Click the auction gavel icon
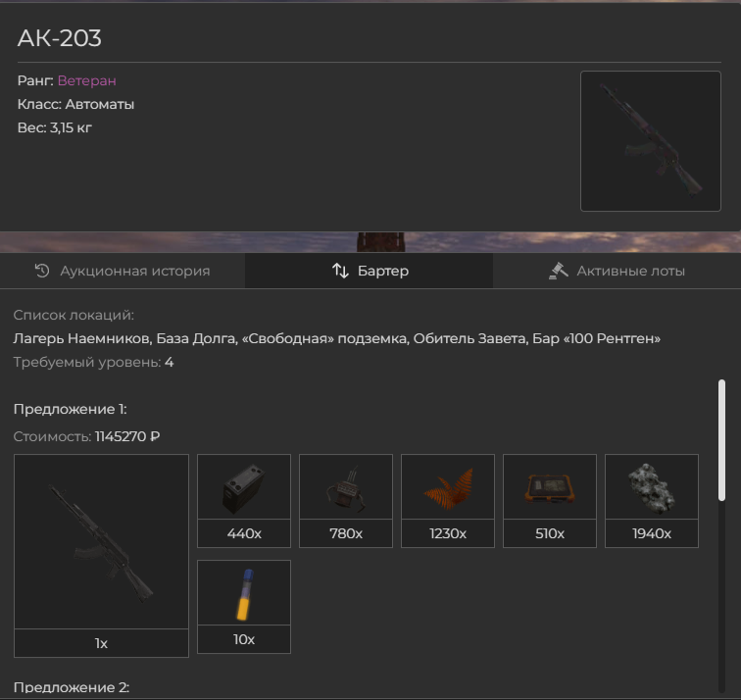 pyautogui.click(x=558, y=271)
